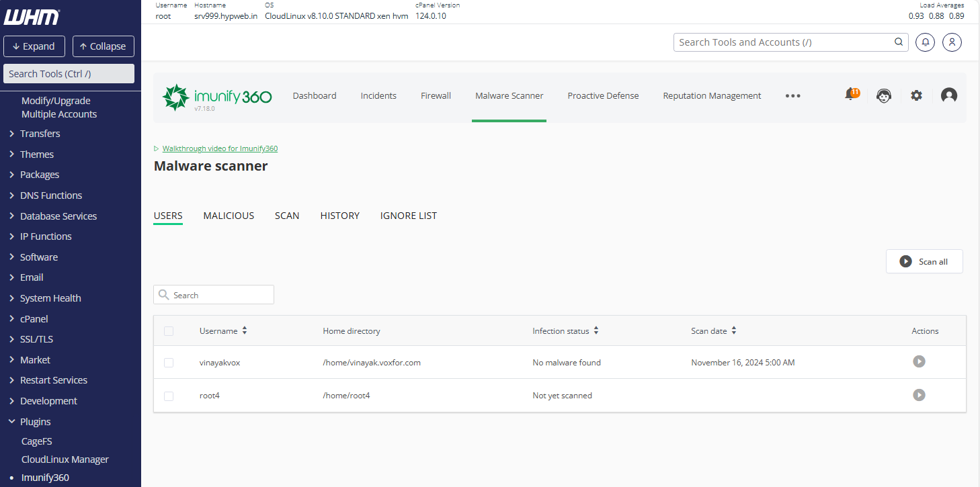980x487 pixels.
Task: Open the Imunify360 support chat icon
Action: [884, 95]
